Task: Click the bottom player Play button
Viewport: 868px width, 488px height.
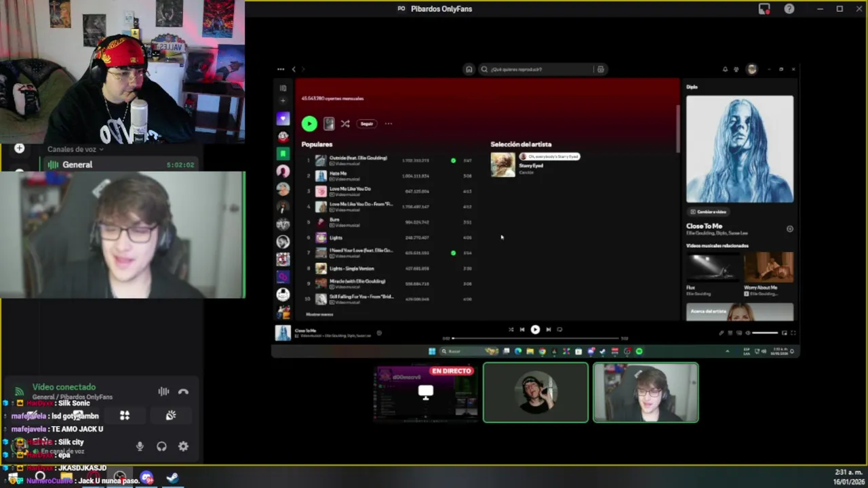Action: tap(535, 329)
